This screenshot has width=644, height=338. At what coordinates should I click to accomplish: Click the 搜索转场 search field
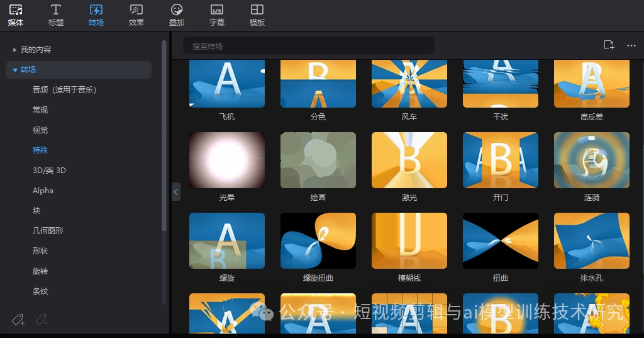(x=308, y=46)
